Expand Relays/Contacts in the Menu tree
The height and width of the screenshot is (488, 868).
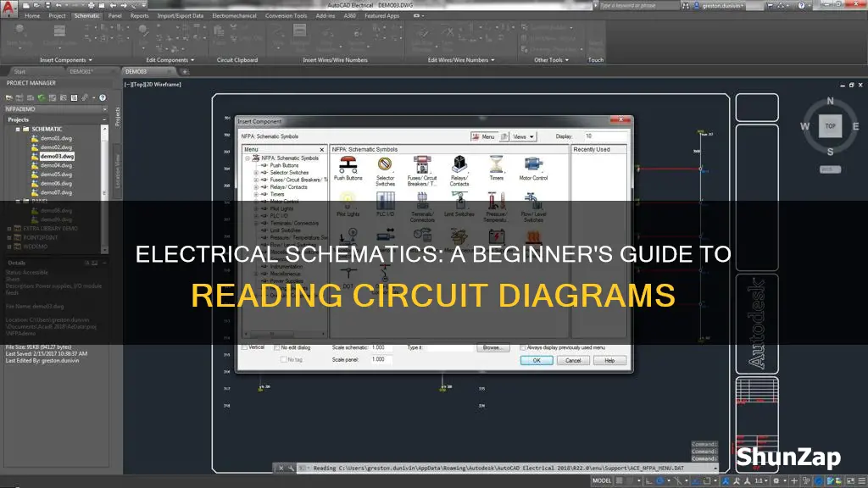tap(256, 187)
